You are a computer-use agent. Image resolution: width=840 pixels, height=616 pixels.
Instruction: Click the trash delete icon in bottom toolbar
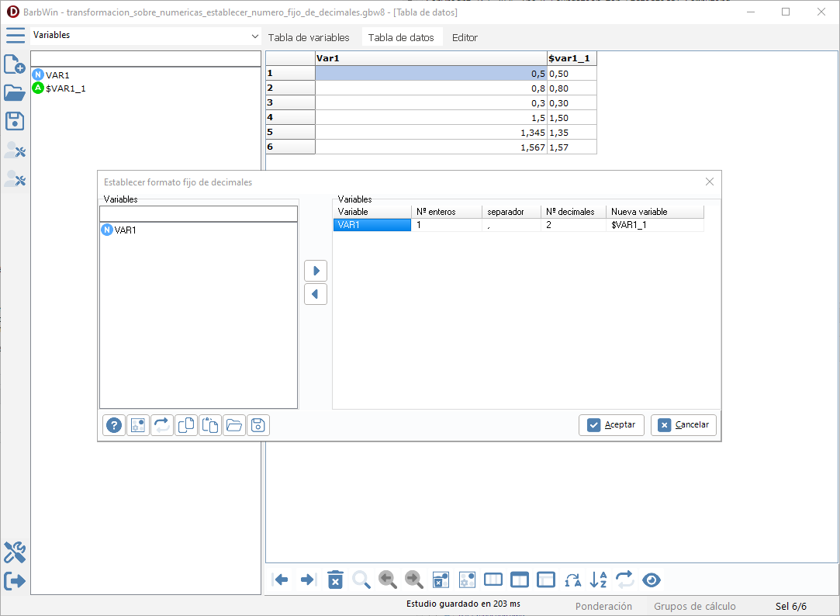[x=335, y=580]
